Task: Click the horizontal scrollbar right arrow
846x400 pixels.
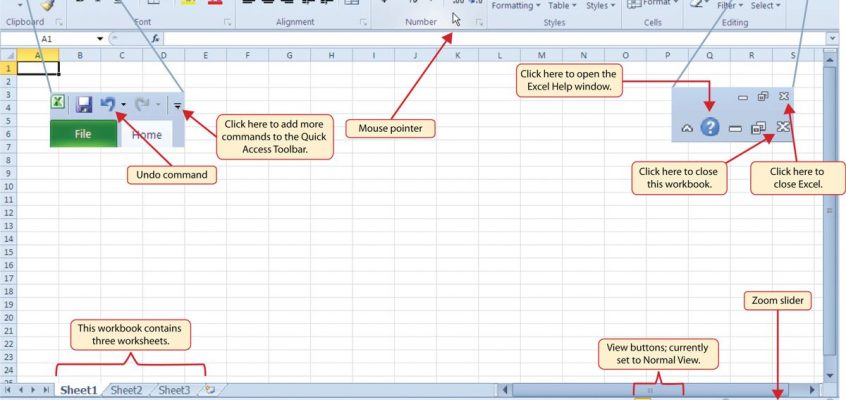Action: pyautogui.click(x=813, y=389)
